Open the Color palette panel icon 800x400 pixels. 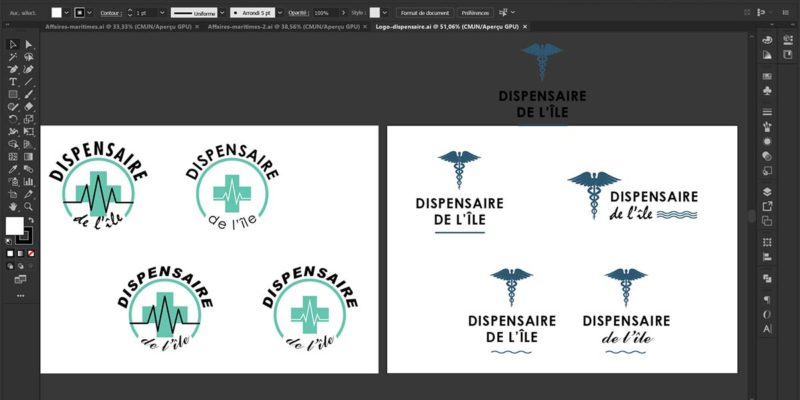[767, 40]
